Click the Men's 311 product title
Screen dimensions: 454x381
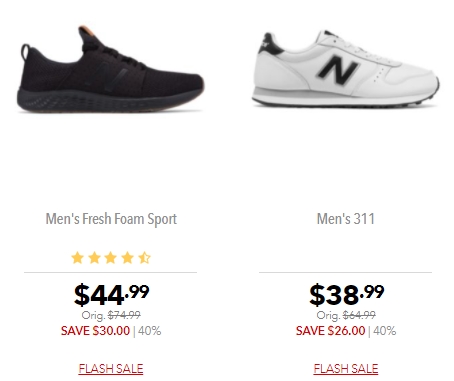tap(346, 219)
